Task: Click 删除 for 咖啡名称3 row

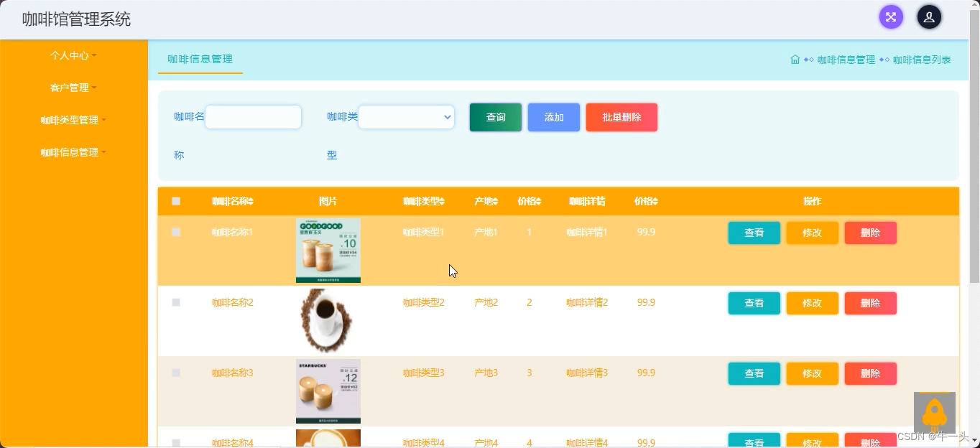Action: pos(870,373)
